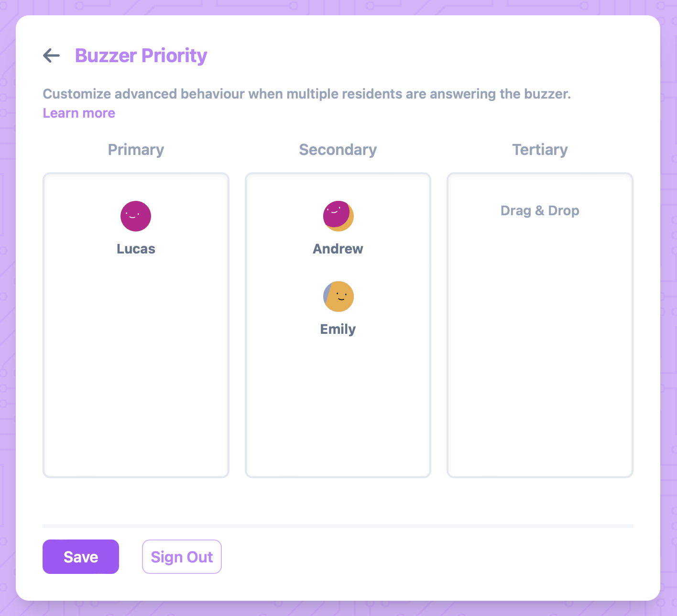Click the Primary column header
Screen dimensions: 677x616
pyautogui.click(x=136, y=150)
